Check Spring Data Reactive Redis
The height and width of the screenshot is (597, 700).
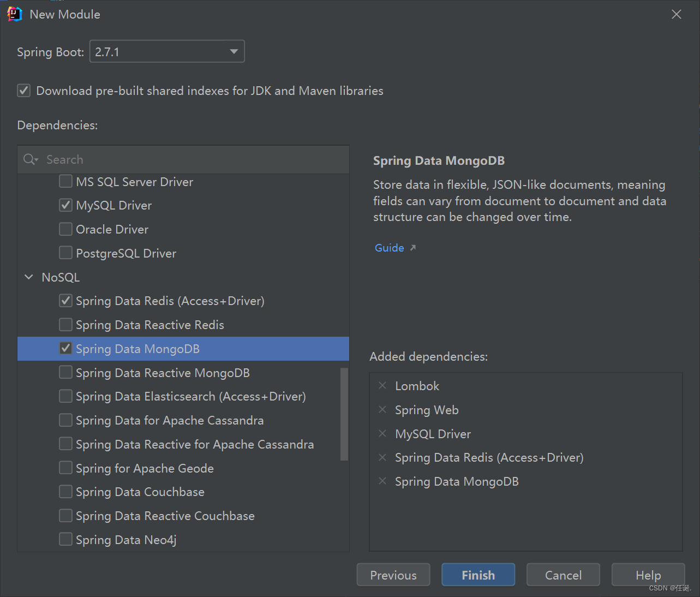pyautogui.click(x=65, y=325)
